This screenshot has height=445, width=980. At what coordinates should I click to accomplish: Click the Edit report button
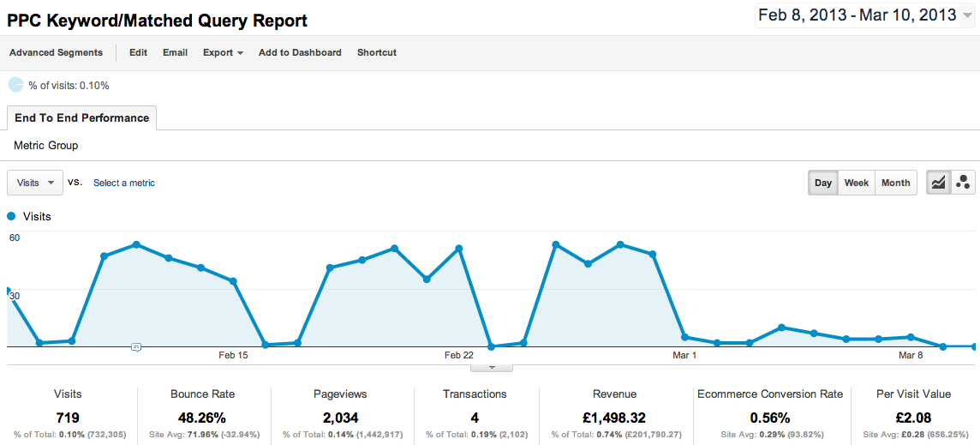click(x=138, y=53)
